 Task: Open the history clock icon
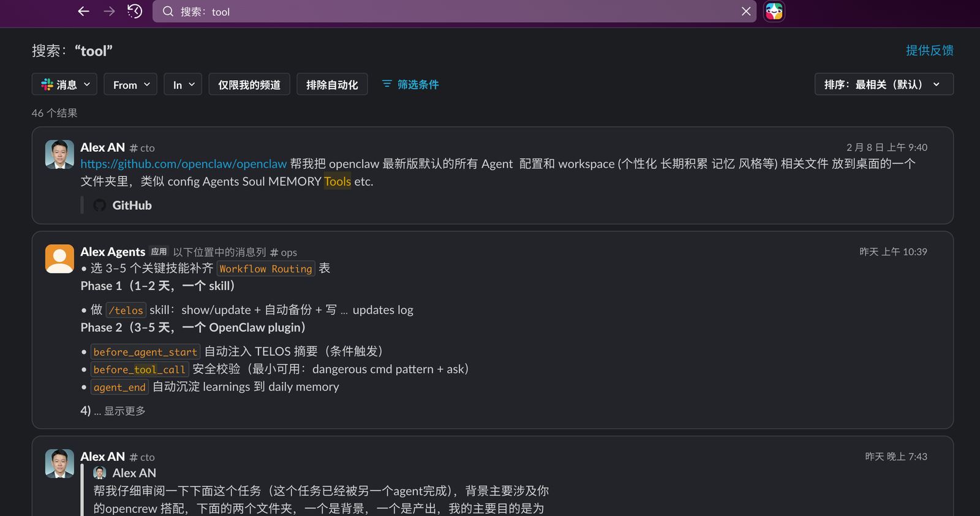(x=135, y=11)
